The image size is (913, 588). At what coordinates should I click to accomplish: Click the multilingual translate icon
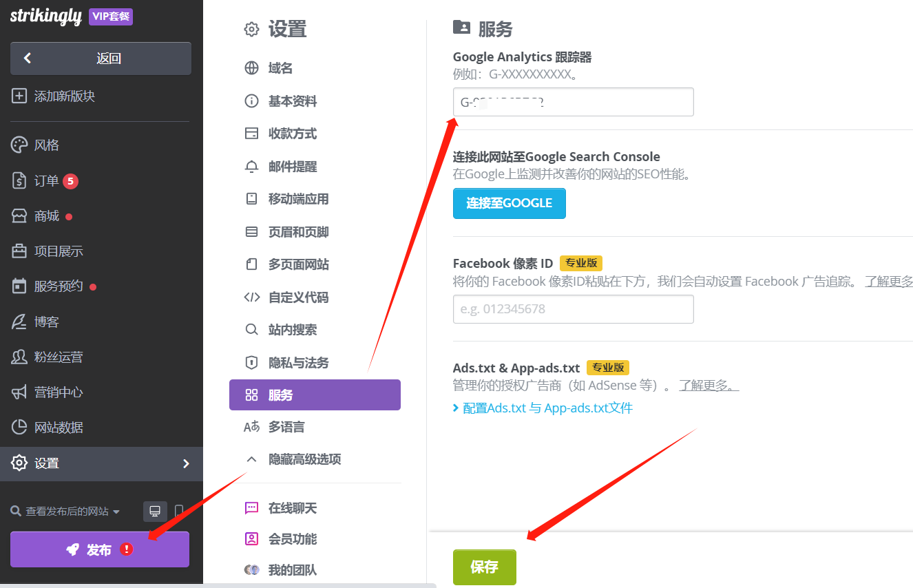pos(252,428)
